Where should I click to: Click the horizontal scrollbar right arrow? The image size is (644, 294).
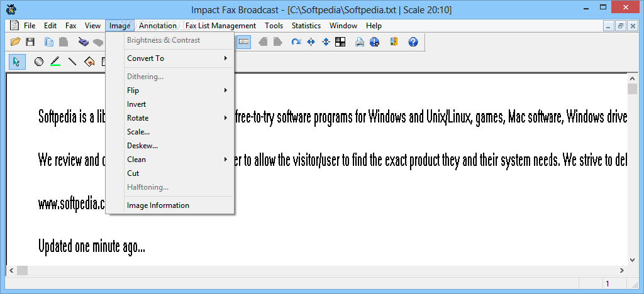point(622,270)
